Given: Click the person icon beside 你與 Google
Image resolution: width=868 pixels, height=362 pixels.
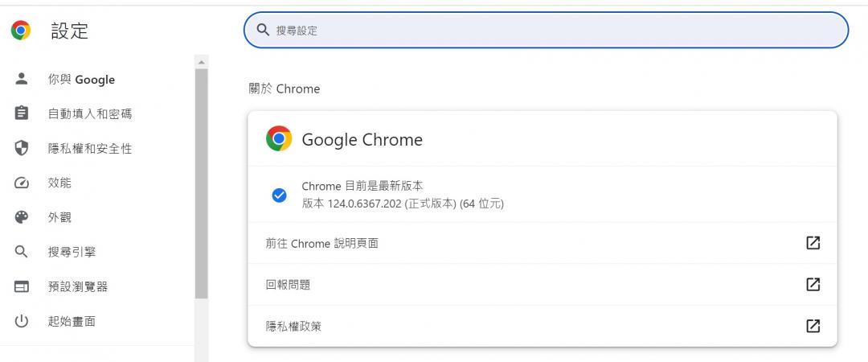Looking at the screenshot, I should [22, 79].
